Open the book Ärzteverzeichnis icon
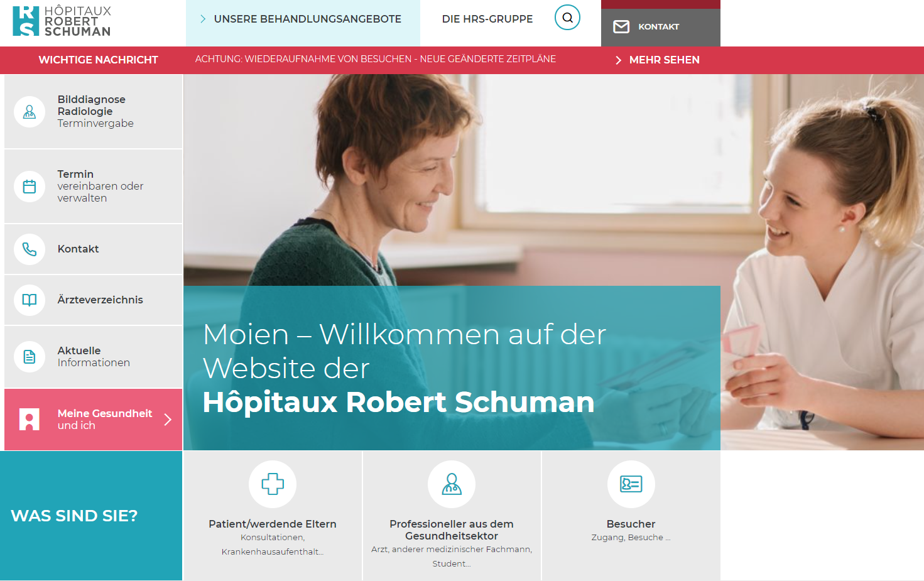 coord(30,300)
